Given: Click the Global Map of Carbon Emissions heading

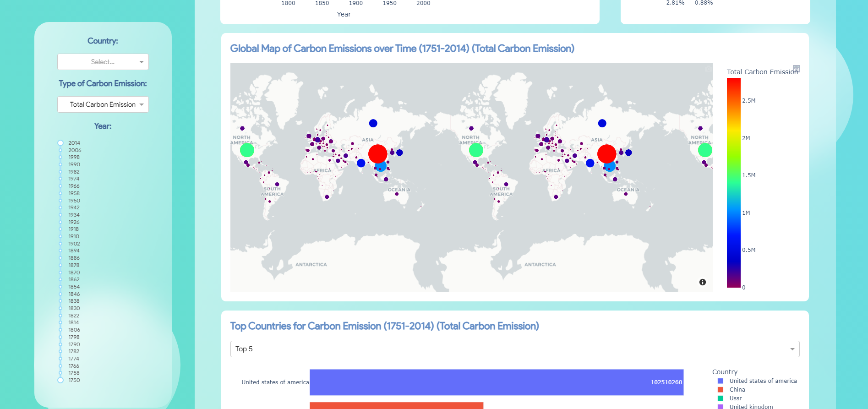Looking at the screenshot, I should [402, 49].
